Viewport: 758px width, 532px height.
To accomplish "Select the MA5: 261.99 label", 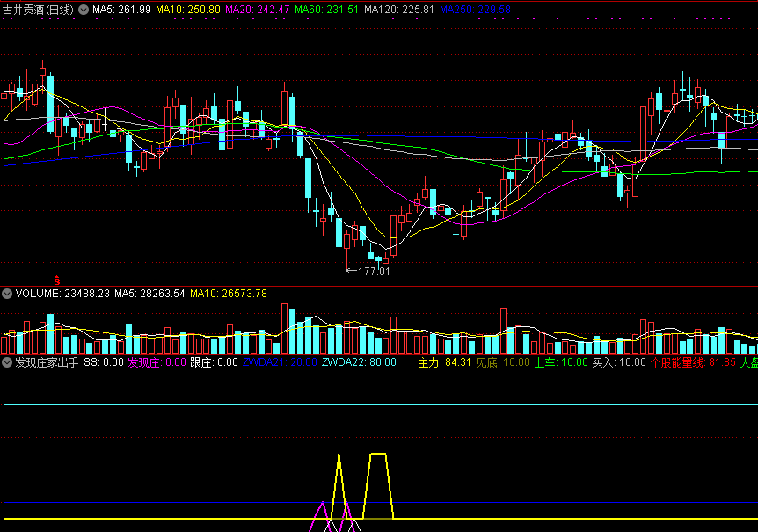I will (x=121, y=10).
